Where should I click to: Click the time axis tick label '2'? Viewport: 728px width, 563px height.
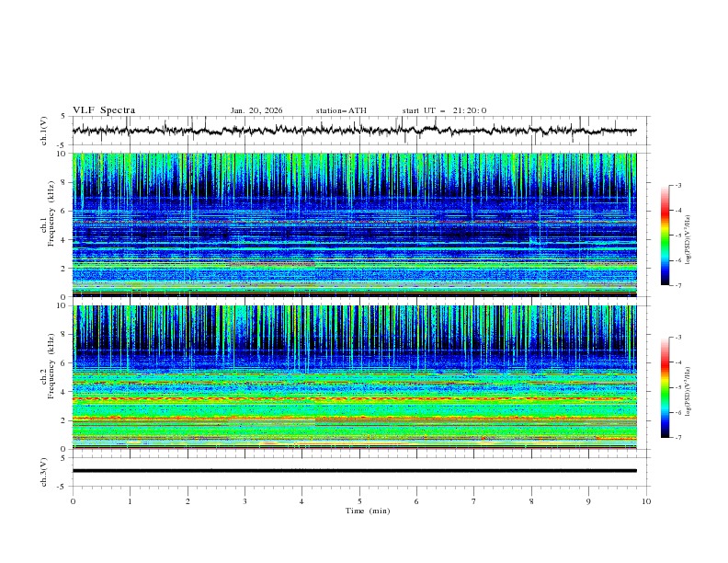coord(188,501)
